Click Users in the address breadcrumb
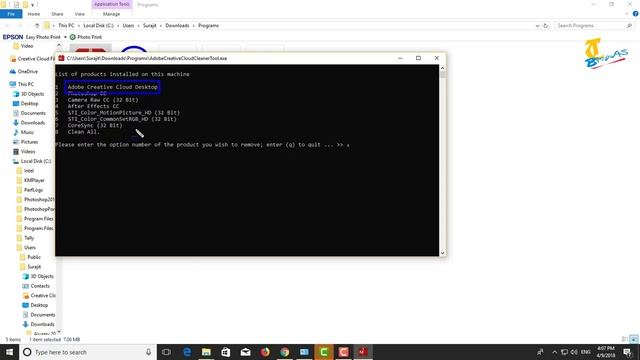The image size is (640, 360). [128, 26]
